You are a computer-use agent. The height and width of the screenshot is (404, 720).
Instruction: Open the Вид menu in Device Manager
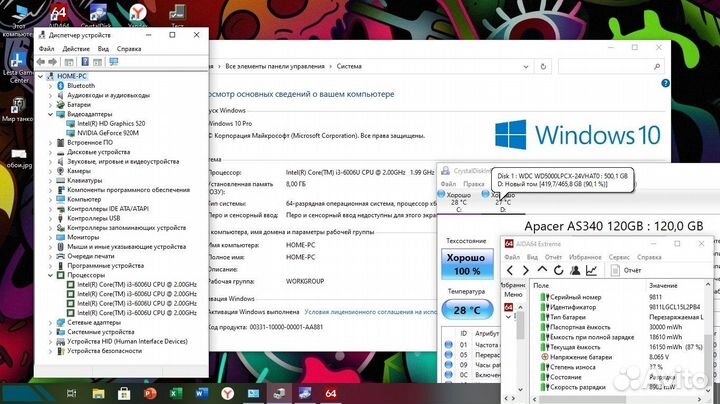click(x=103, y=49)
